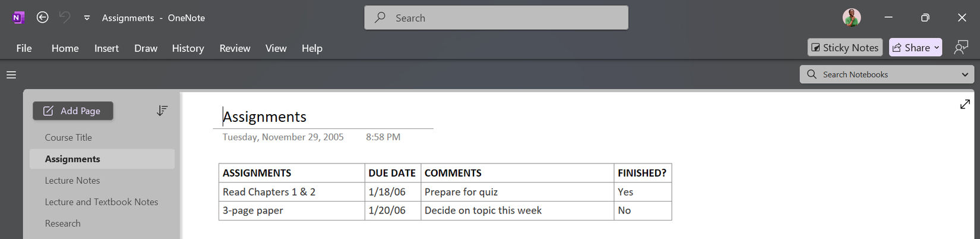Select the Lecture Notes page
980x239 pixels.
[x=72, y=181]
